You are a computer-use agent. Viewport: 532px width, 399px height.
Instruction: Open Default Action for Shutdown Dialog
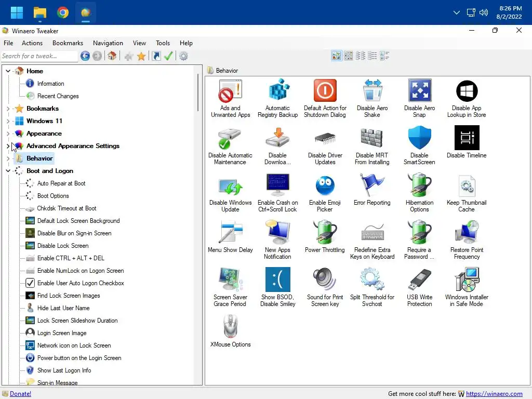point(325,98)
